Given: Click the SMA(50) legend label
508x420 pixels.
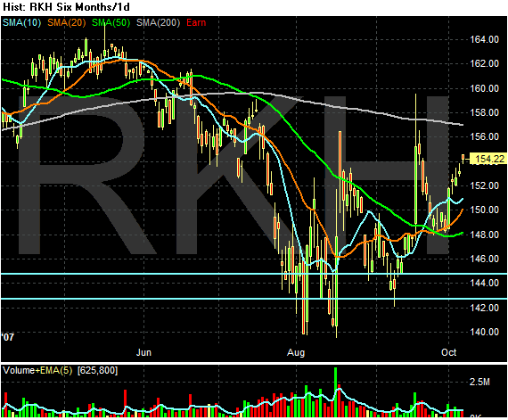Looking at the screenshot, I should (111, 22).
